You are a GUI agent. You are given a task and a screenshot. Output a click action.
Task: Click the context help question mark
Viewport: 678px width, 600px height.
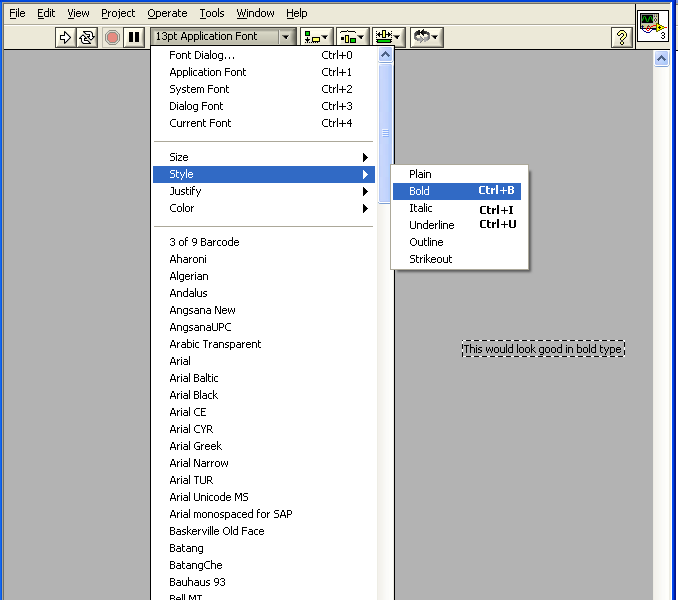621,37
